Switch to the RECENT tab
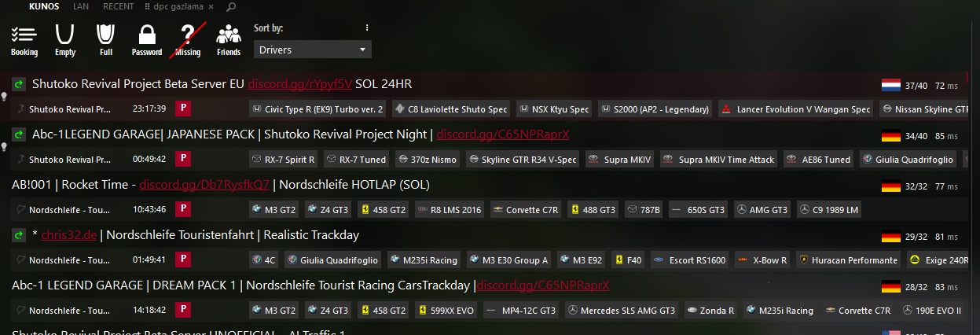This screenshot has height=335, width=980. (x=118, y=6)
